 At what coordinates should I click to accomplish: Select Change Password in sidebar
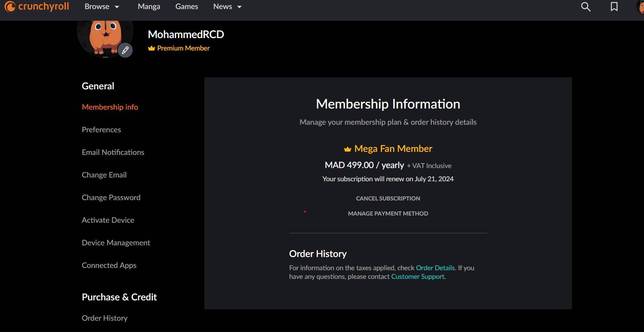tap(111, 197)
